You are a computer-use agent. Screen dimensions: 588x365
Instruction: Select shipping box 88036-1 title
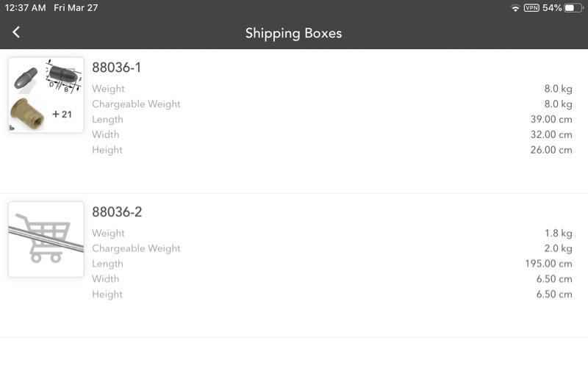(x=116, y=68)
